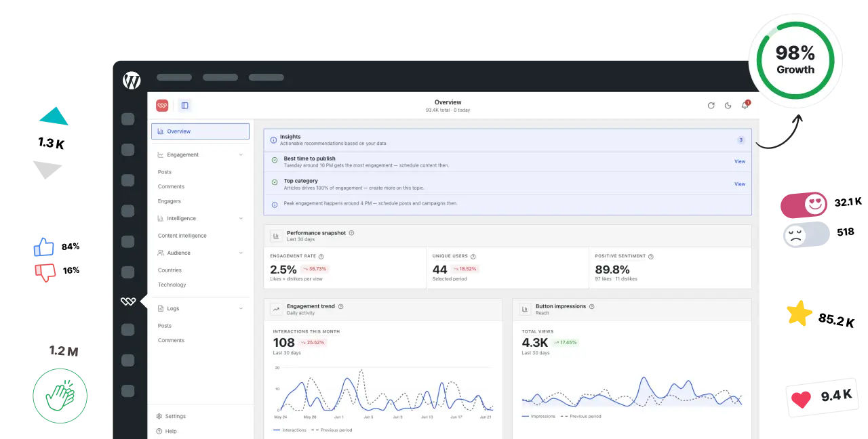Viewport: 868px width, 439px height.
Task: Click the 36.73% decrease badge
Action: click(x=315, y=269)
